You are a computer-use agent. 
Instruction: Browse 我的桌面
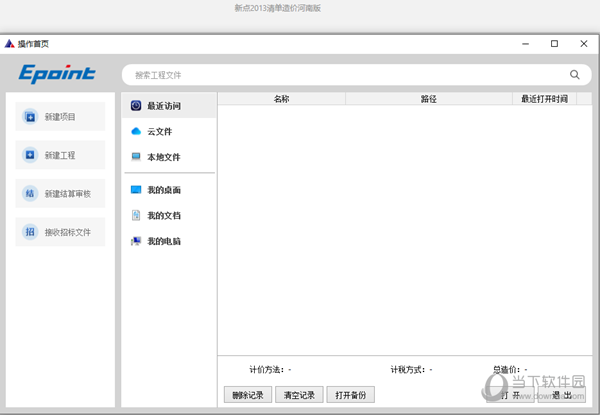tap(169, 190)
